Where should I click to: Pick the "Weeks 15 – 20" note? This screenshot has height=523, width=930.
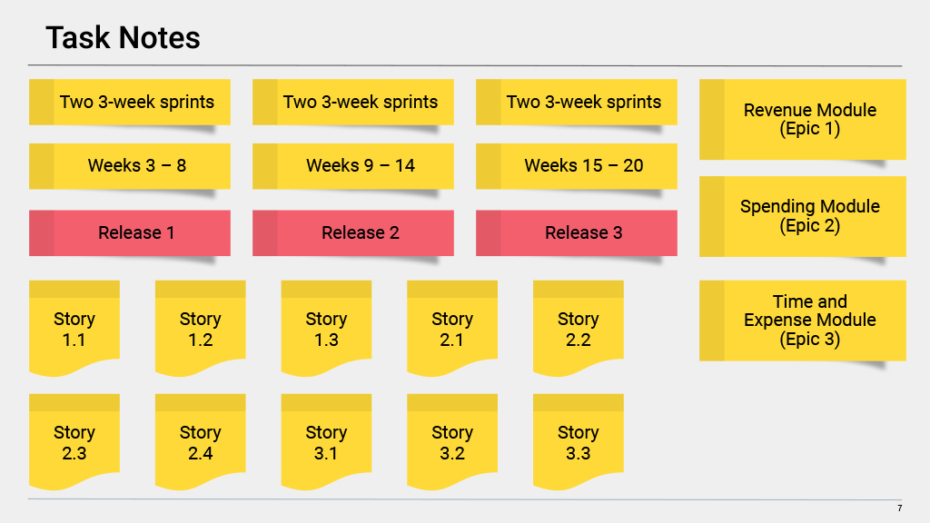pos(583,166)
